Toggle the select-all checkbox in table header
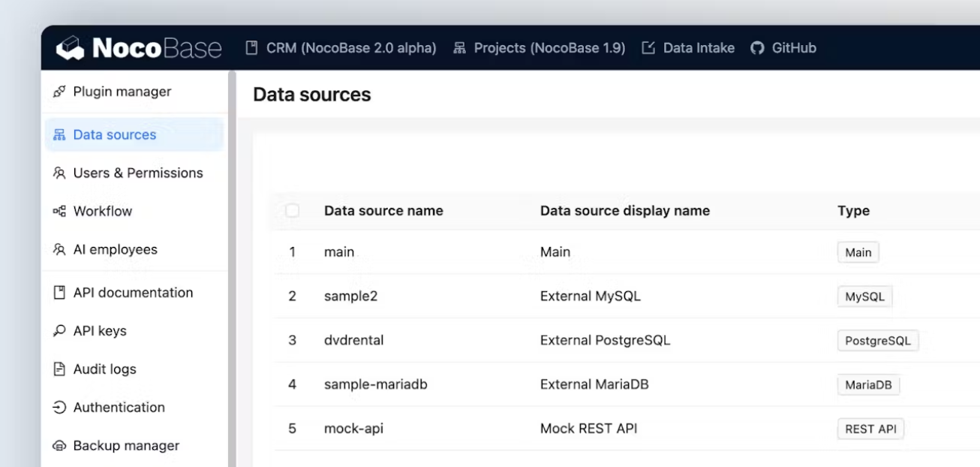Image resolution: width=980 pixels, height=467 pixels. [x=293, y=211]
